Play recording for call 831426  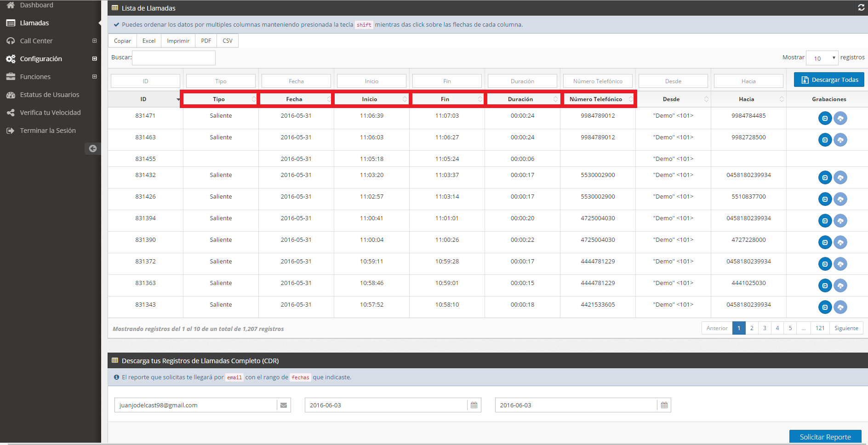click(825, 199)
